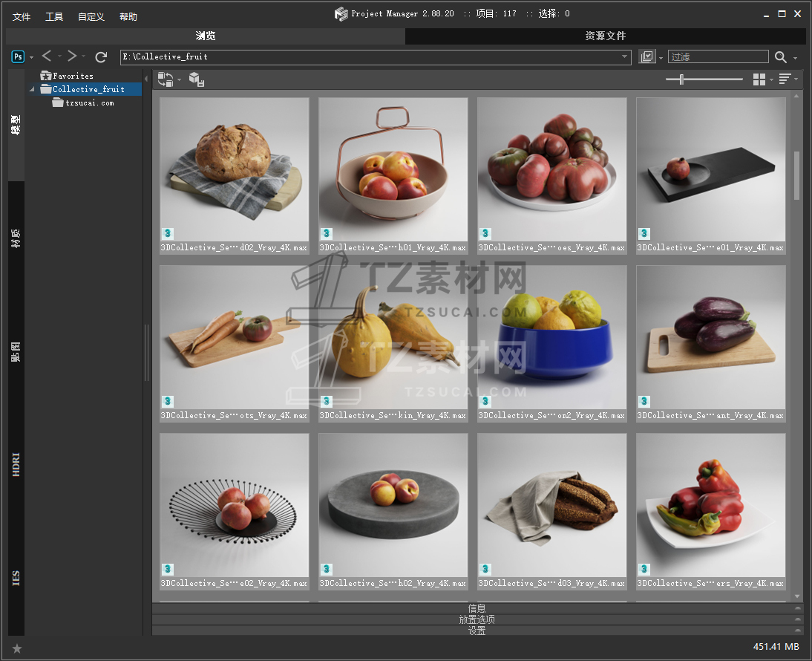Open the 工具 menu
The height and width of the screenshot is (661, 812).
[x=54, y=16]
